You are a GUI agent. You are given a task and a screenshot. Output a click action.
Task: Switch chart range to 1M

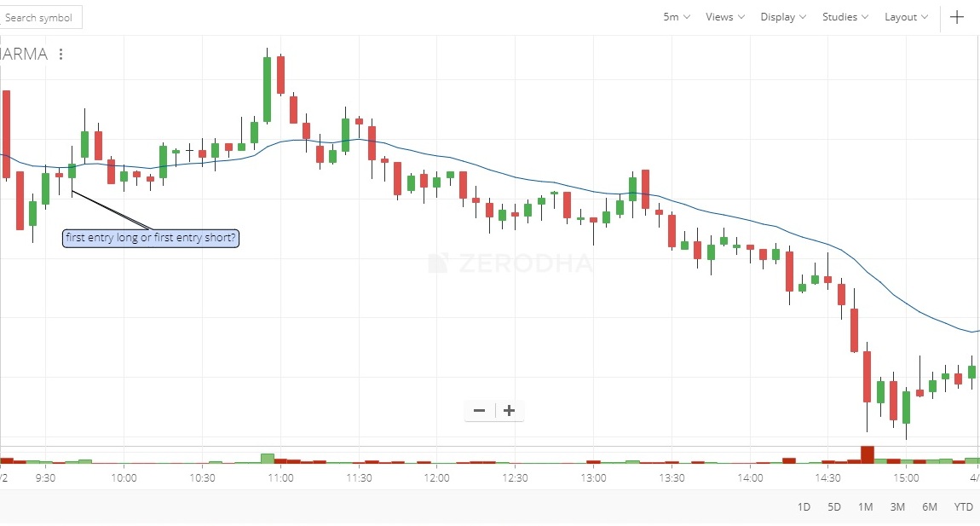click(865, 506)
